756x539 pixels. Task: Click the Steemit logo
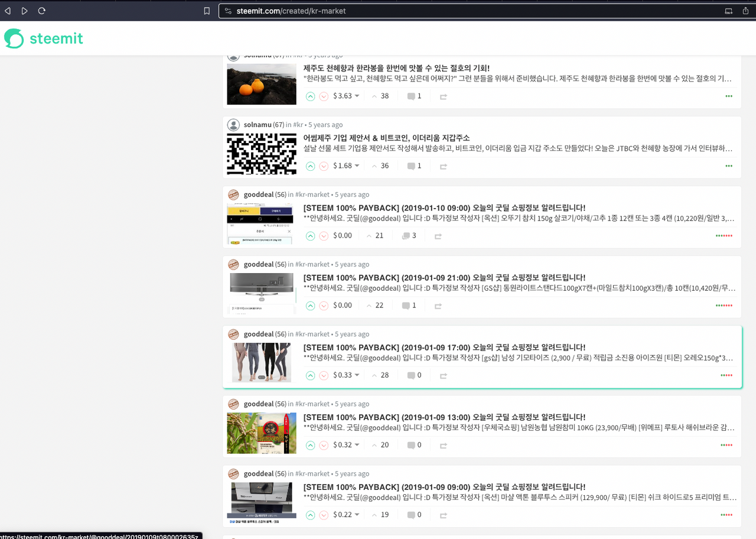click(x=44, y=38)
